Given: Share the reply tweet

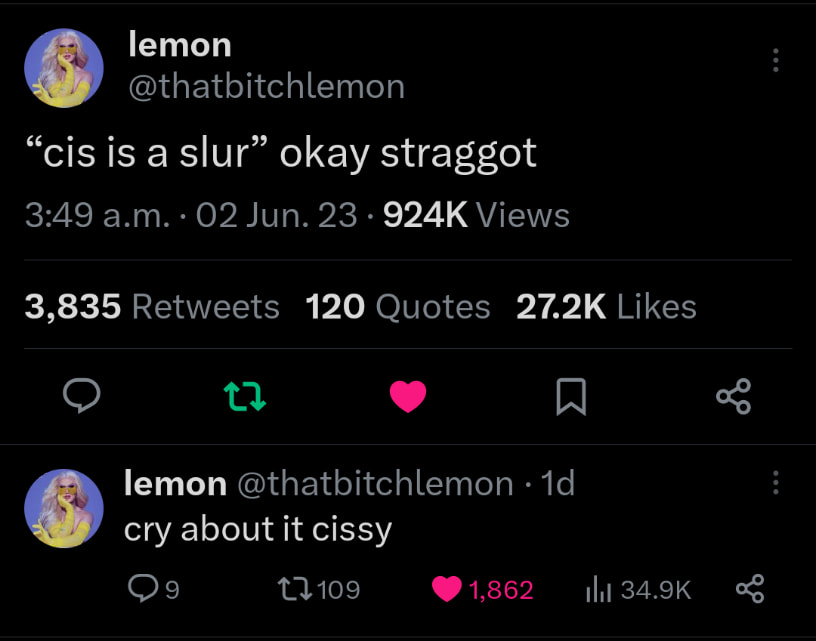Looking at the screenshot, I should (750, 589).
